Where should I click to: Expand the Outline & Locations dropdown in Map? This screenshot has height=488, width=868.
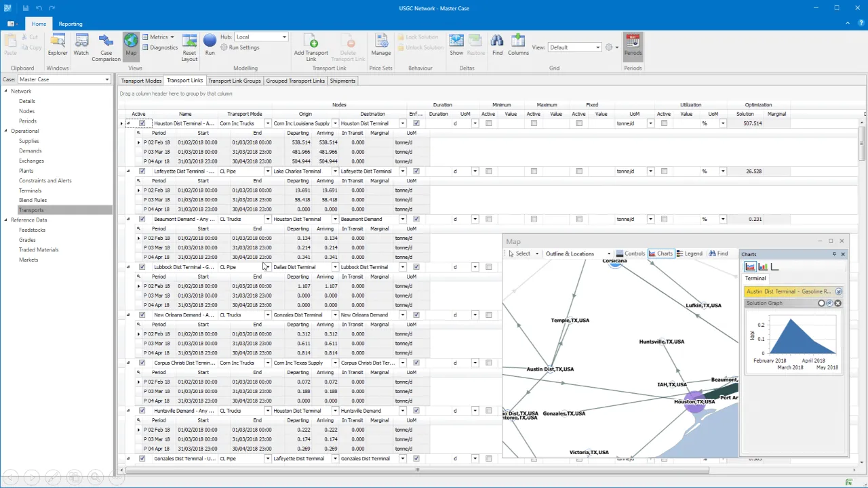pos(608,253)
